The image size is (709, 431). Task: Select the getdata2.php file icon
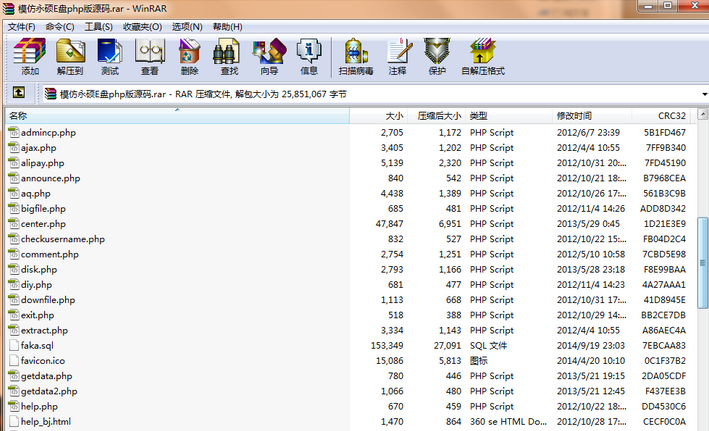tap(14, 391)
